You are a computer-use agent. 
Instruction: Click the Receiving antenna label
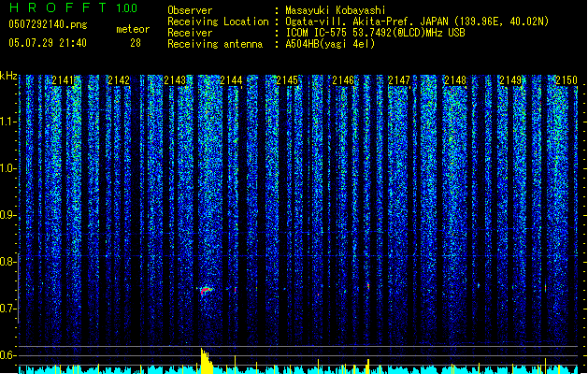(215, 44)
